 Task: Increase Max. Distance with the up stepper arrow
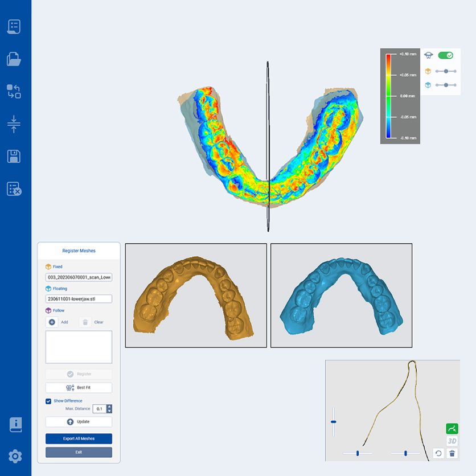point(109,405)
